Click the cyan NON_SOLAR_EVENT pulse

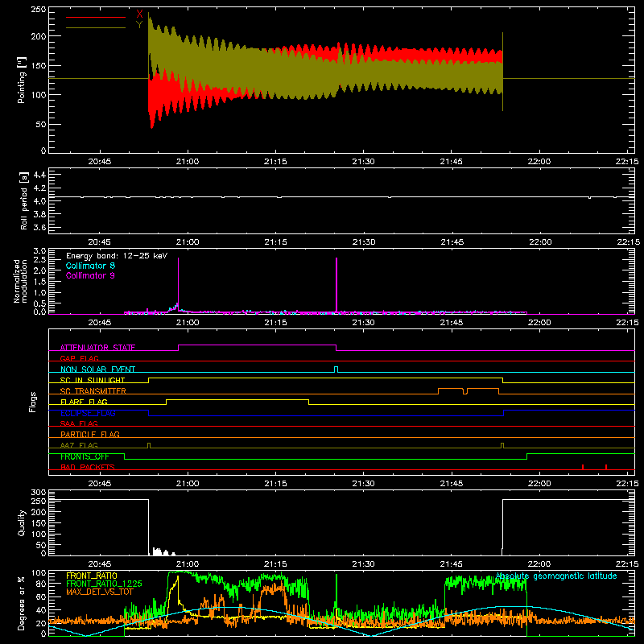pyautogui.click(x=336, y=369)
